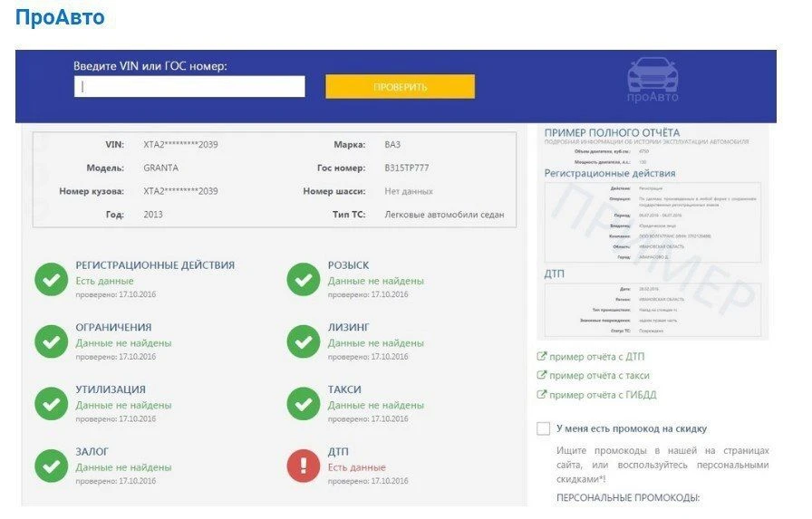812x519 pixels.
Task: Open the пример отчёта с такси link
Action: (599, 376)
